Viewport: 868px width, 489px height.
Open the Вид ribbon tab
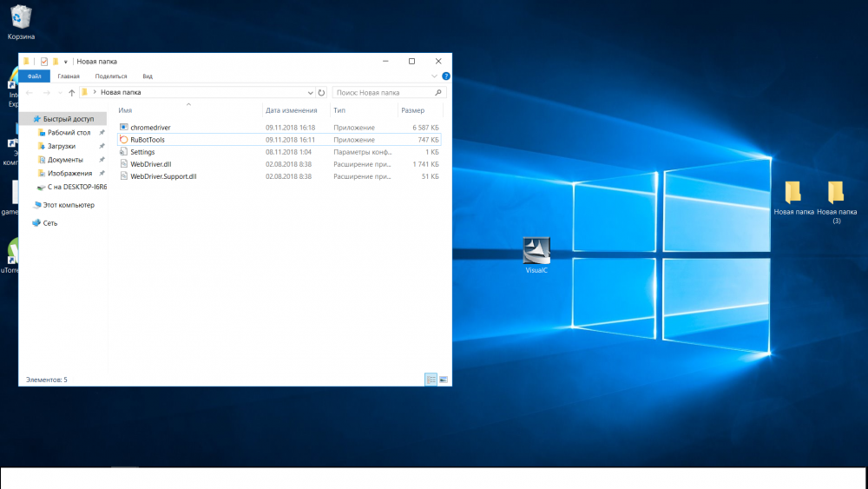(x=148, y=76)
